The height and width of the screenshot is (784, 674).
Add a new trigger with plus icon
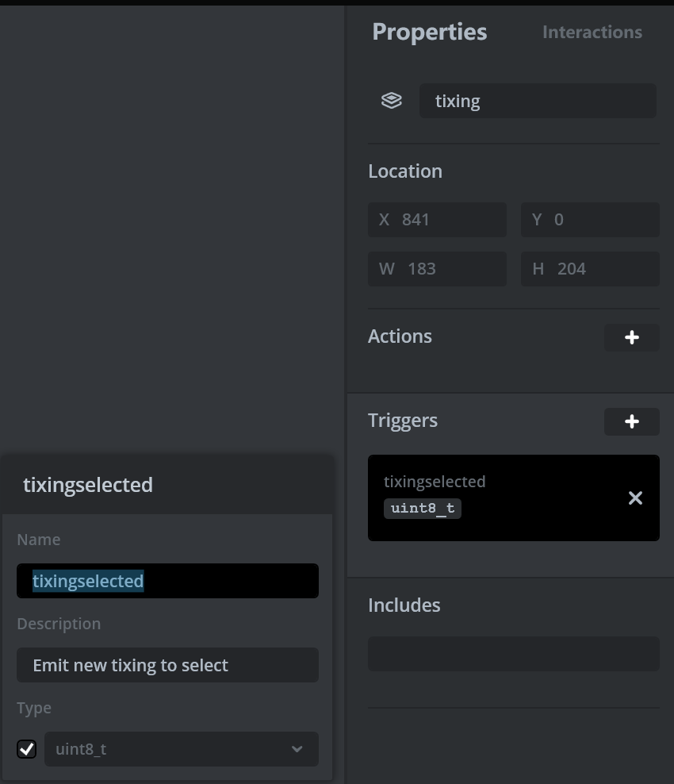(x=631, y=421)
